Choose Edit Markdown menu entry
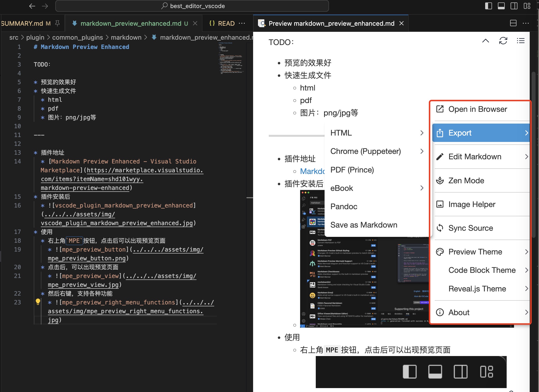Screen dimensions: 539x392 (481, 157)
